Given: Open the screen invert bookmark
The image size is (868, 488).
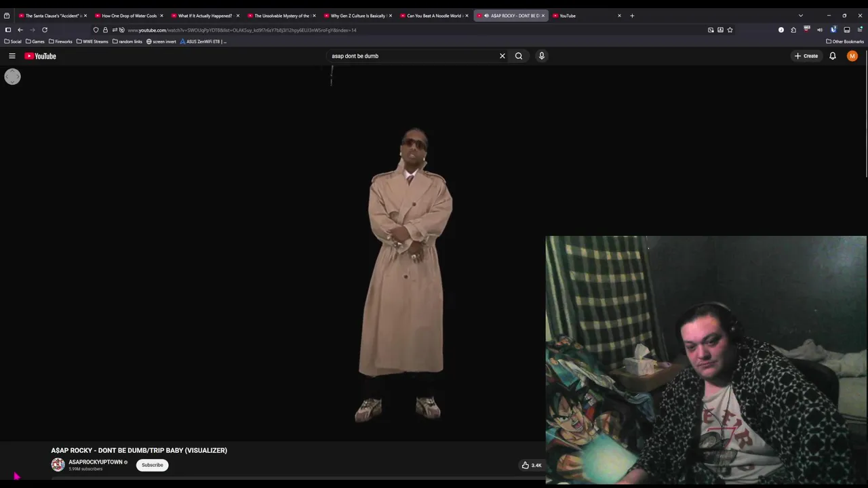Looking at the screenshot, I should coord(161,41).
